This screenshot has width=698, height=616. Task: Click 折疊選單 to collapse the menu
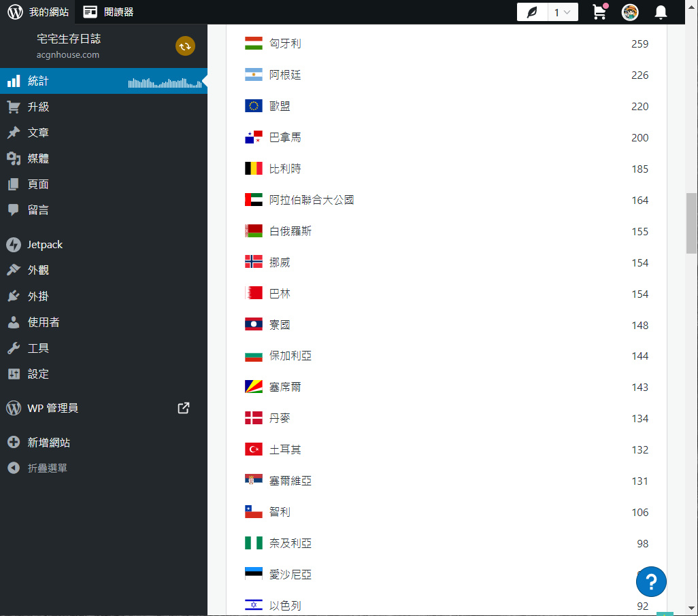click(x=103, y=468)
